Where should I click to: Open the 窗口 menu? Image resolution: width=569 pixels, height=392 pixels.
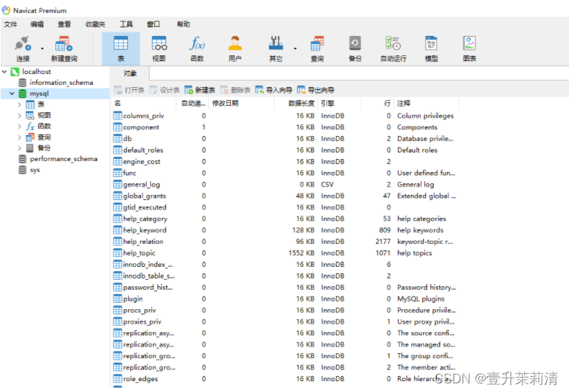click(153, 24)
